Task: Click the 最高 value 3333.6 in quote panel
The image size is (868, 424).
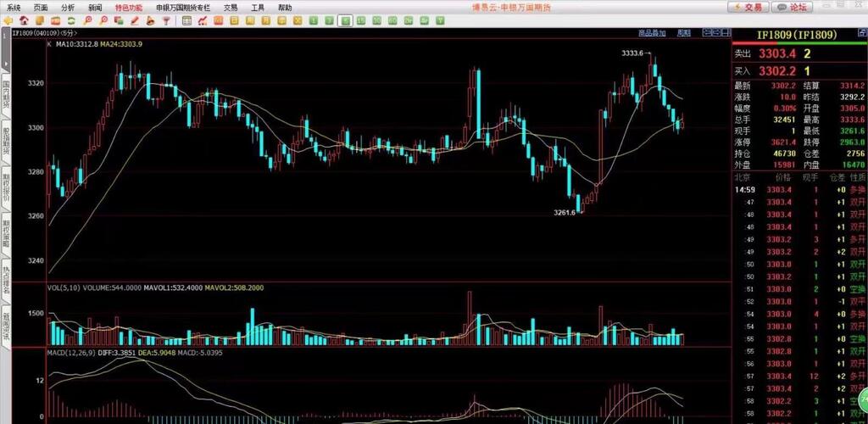Action: [853, 120]
